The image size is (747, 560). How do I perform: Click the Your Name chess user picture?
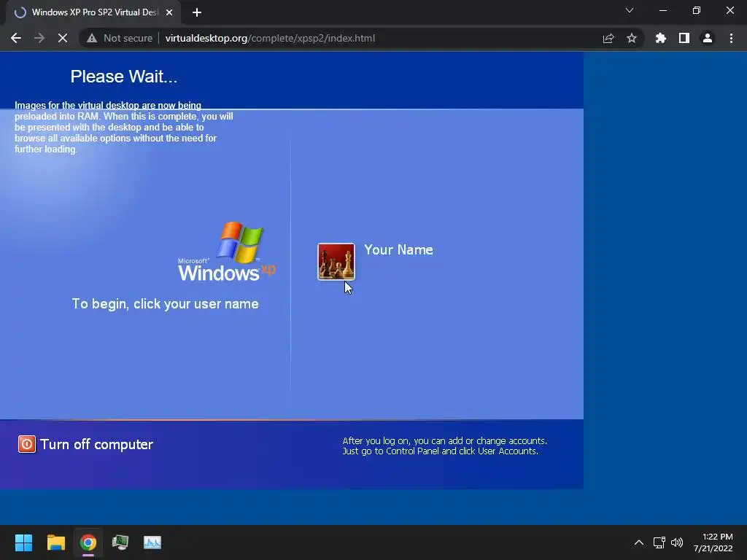pyautogui.click(x=336, y=262)
